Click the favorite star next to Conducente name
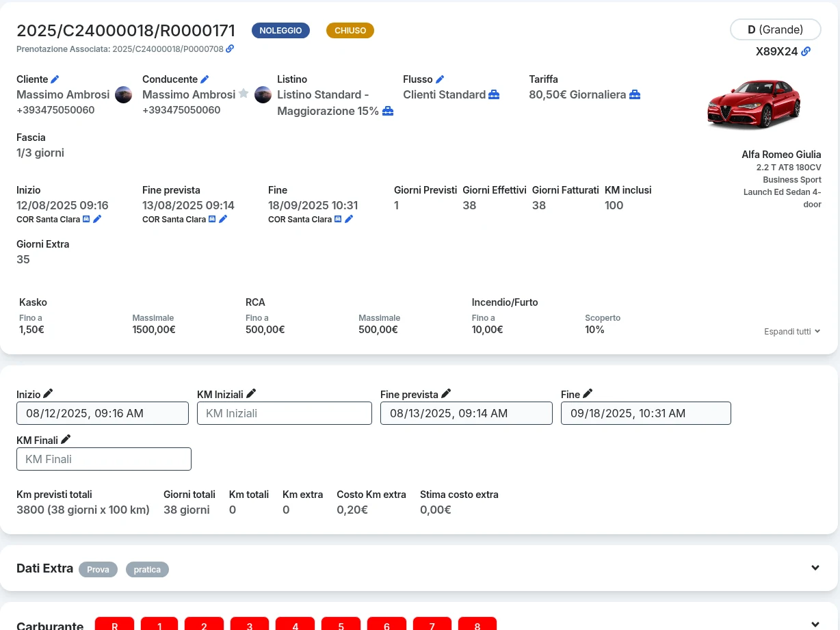 tap(244, 94)
